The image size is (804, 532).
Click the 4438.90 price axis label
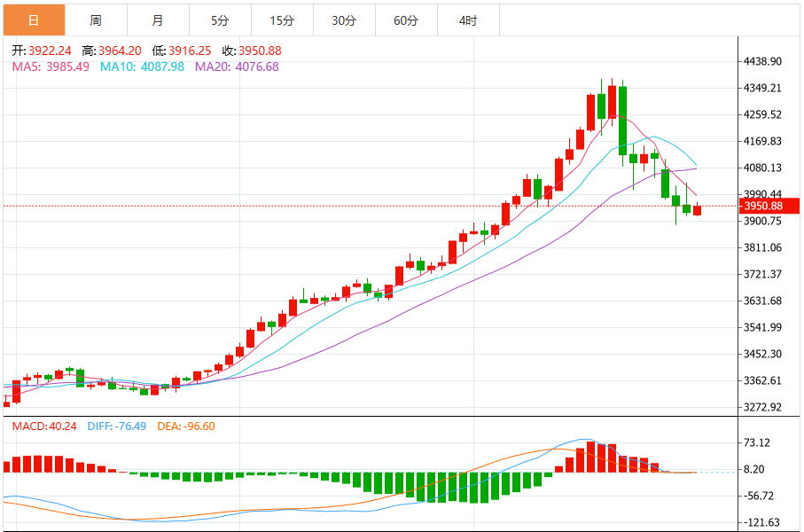tap(764, 61)
